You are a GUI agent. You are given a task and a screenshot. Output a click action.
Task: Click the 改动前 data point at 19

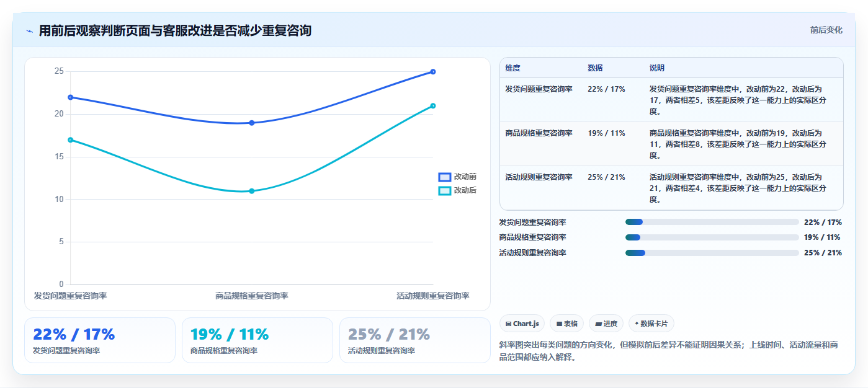coord(252,123)
